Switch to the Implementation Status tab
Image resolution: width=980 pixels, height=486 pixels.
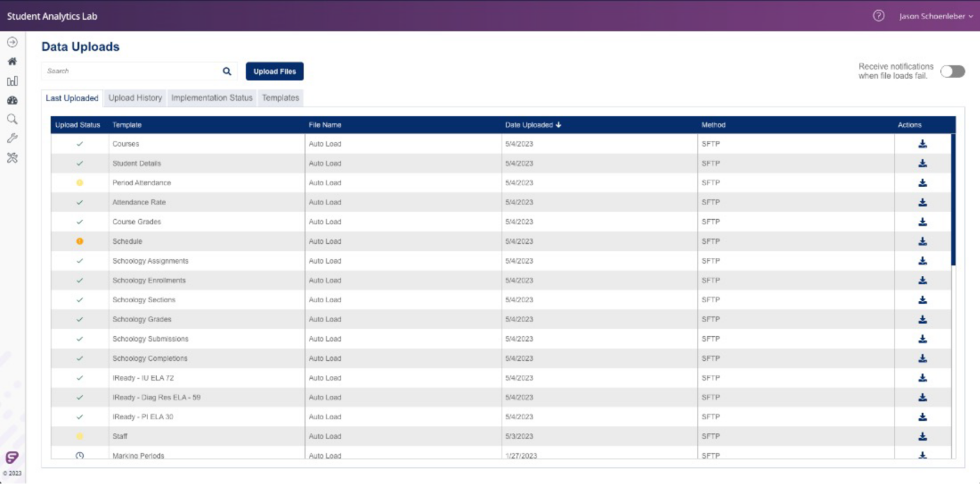pos(212,98)
